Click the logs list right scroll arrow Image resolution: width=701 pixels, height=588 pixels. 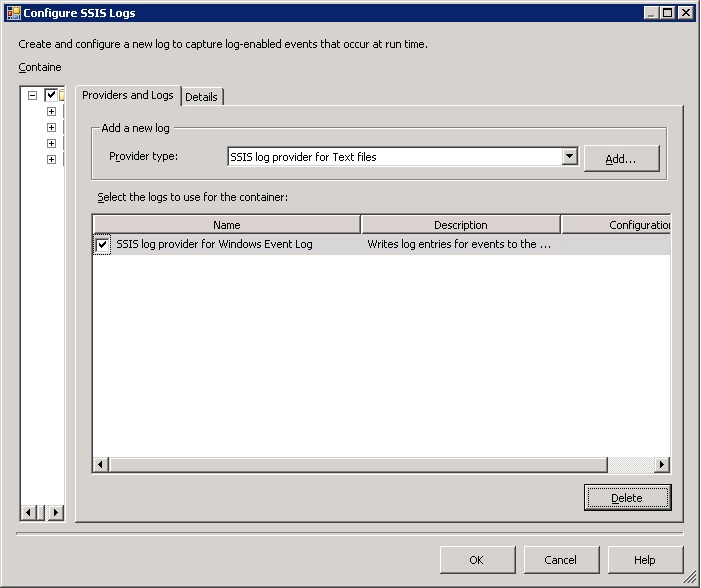(x=662, y=465)
